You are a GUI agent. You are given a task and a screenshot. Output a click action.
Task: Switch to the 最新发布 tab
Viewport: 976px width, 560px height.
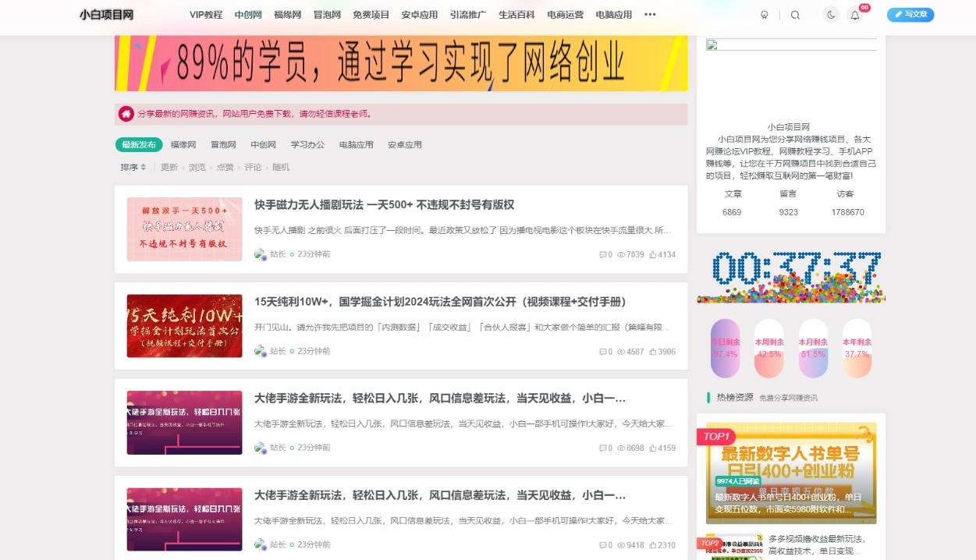click(x=139, y=144)
